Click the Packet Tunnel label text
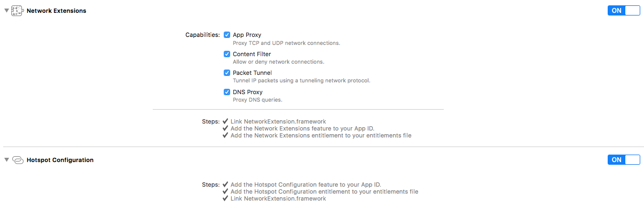Screen dimensions: 644x207 [252, 73]
